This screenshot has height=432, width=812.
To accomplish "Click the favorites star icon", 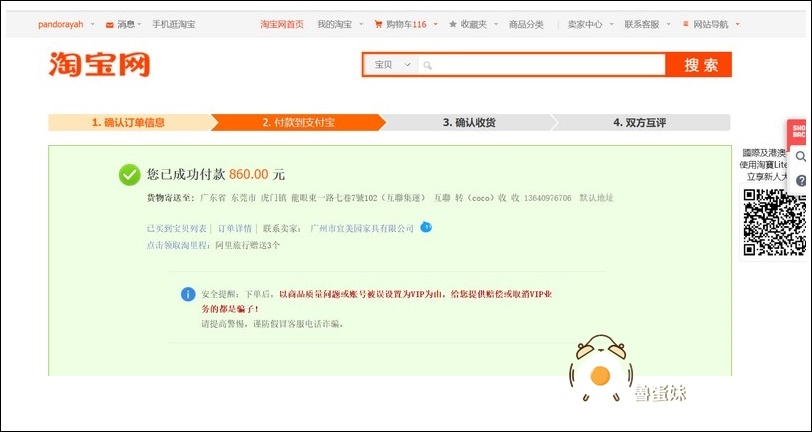I will click(x=453, y=24).
